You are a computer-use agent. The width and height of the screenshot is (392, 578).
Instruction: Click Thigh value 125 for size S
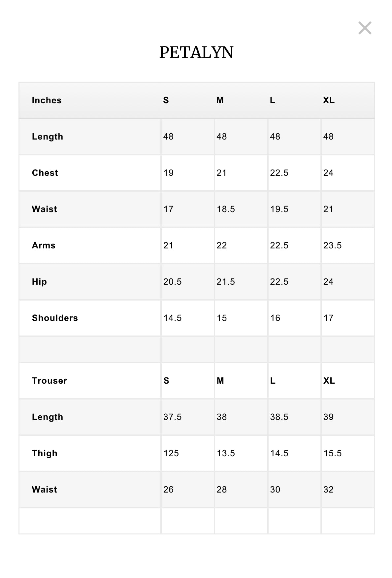point(171,453)
